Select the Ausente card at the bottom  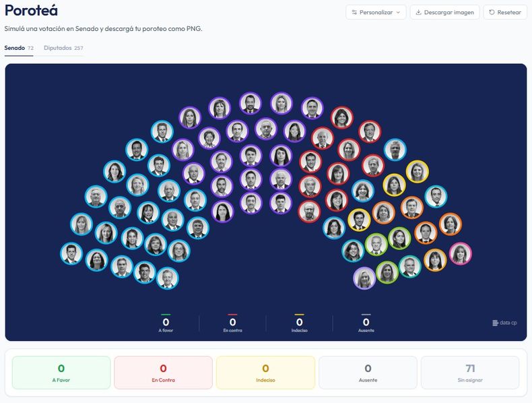[368, 373]
